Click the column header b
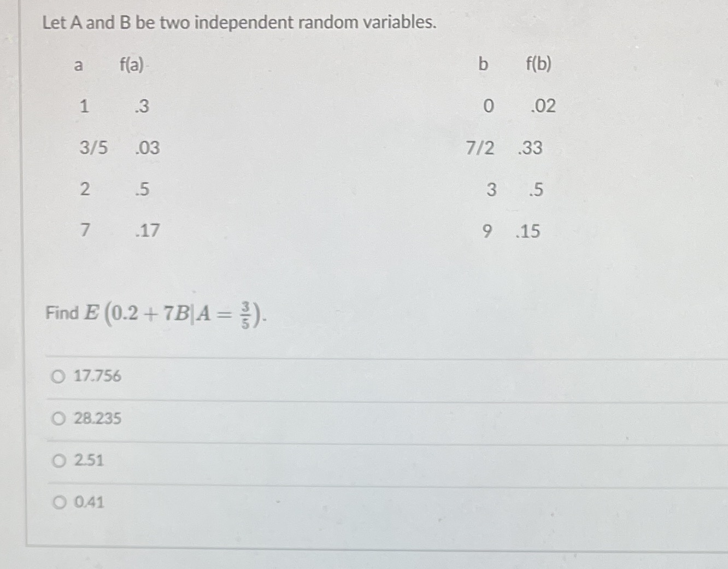The height and width of the screenshot is (569, 728). (481, 64)
